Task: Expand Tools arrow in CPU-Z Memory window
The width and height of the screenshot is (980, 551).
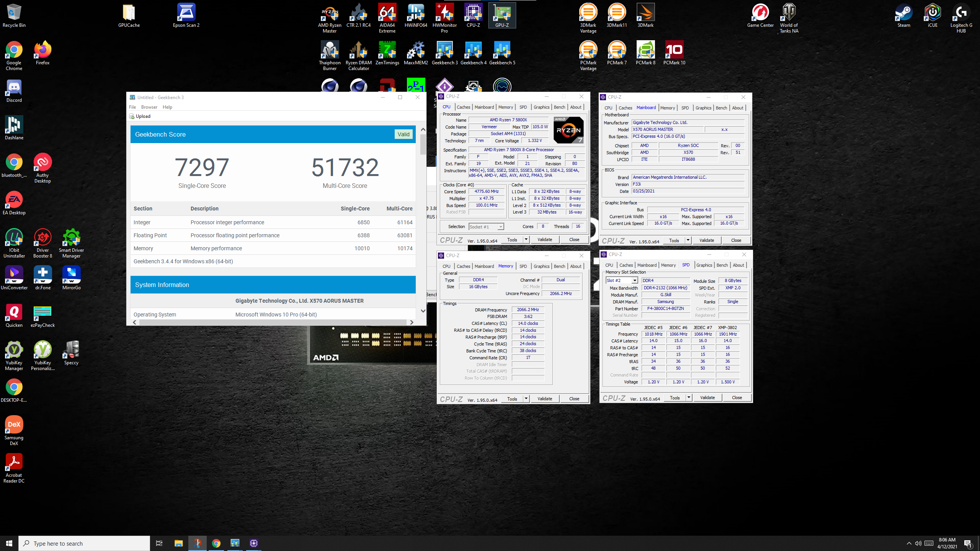Action: point(526,399)
